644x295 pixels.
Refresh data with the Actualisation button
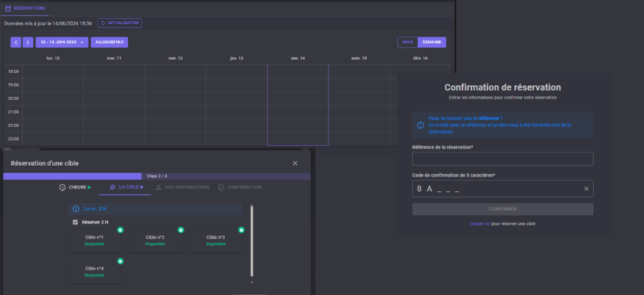click(120, 23)
